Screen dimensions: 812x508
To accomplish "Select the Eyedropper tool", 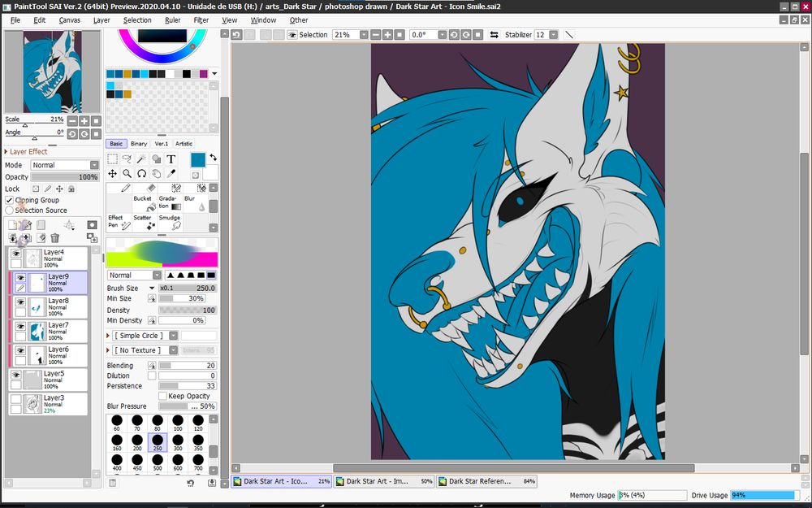I will pos(171,174).
